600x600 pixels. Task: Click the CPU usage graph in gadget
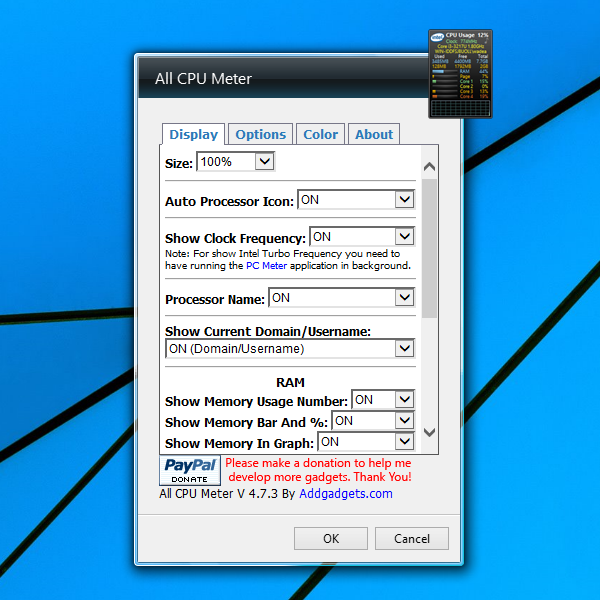point(460,108)
